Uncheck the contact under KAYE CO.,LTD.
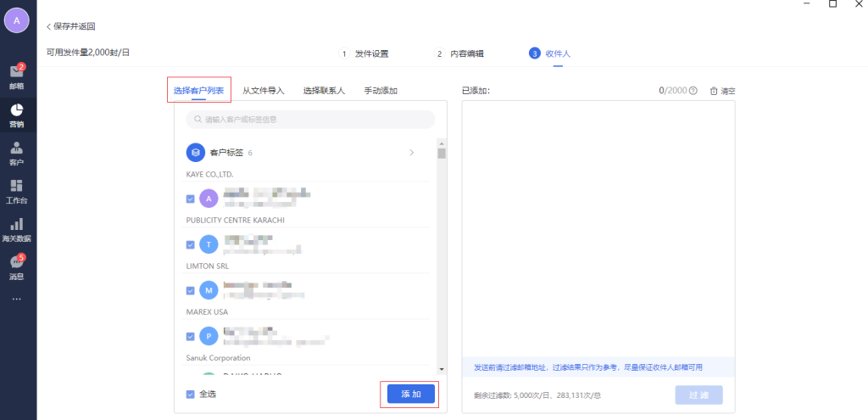 [x=190, y=199]
